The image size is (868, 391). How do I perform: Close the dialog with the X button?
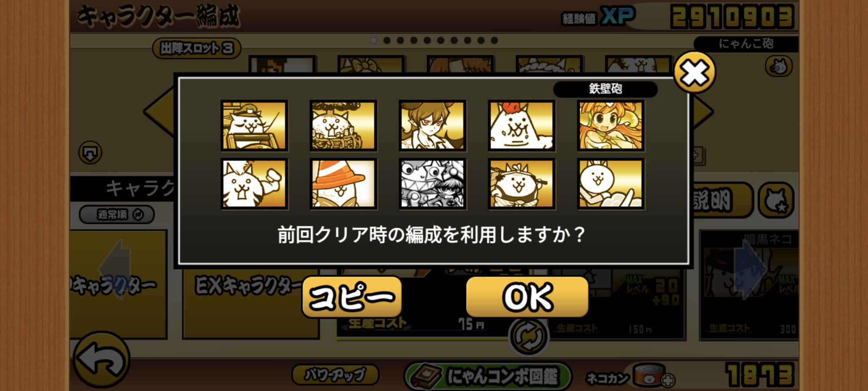[x=694, y=72]
